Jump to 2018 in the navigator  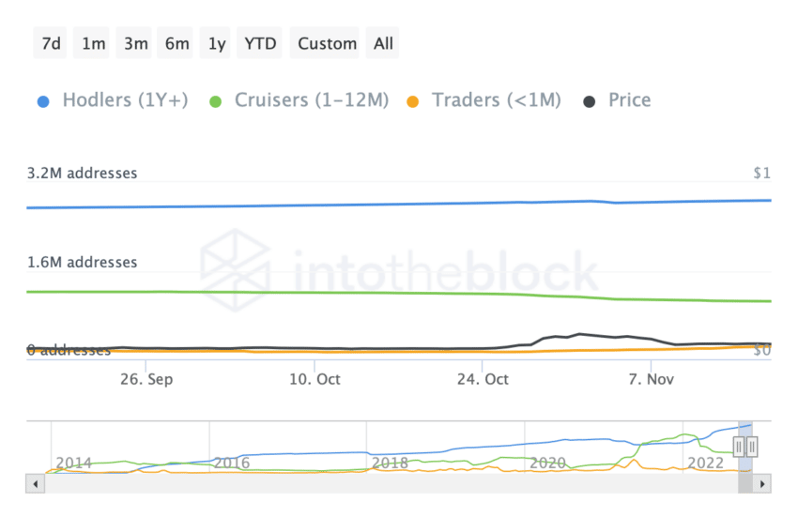(389, 463)
